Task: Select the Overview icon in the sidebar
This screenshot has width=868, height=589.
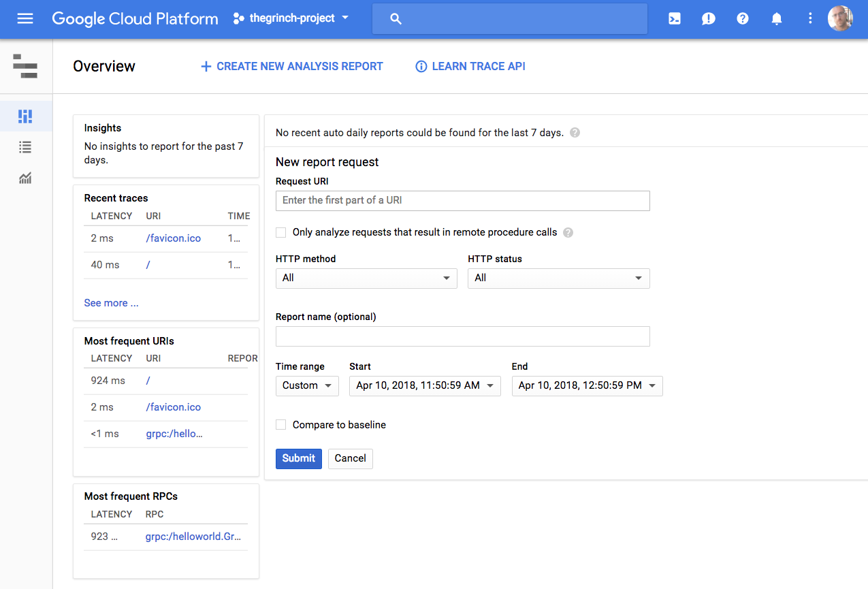Action: point(25,116)
